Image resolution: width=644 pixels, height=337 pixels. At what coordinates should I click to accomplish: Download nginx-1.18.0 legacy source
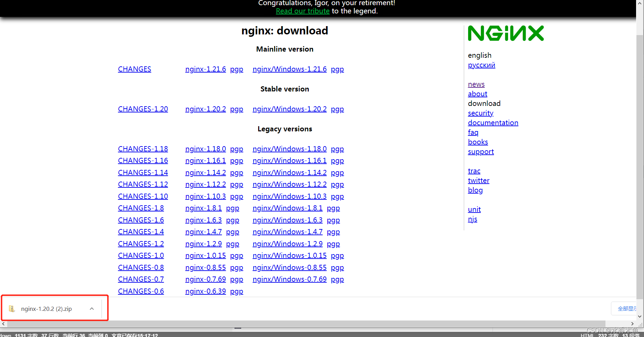coord(205,149)
